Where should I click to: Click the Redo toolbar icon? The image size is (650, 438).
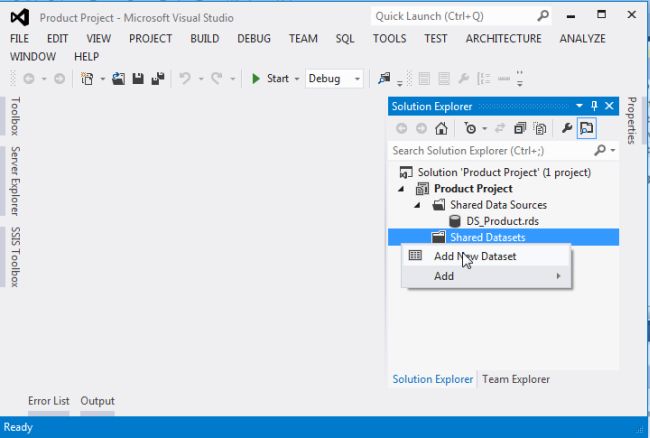click(x=217, y=78)
